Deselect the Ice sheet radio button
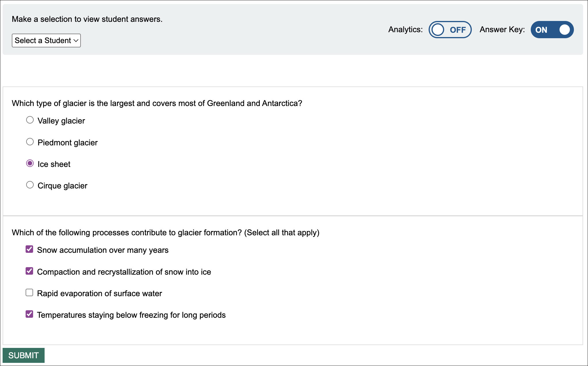Image resolution: width=588 pixels, height=366 pixels. (x=30, y=163)
